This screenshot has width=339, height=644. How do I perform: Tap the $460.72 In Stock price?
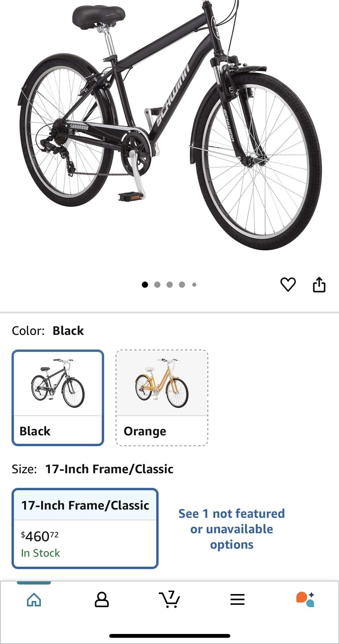[x=40, y=543]
